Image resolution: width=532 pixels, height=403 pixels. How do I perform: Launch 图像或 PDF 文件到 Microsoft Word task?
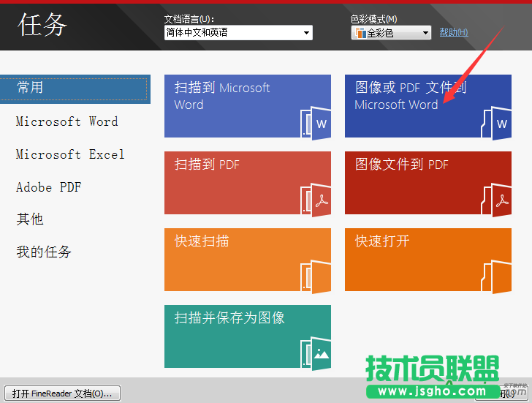(x=428, y=106)
